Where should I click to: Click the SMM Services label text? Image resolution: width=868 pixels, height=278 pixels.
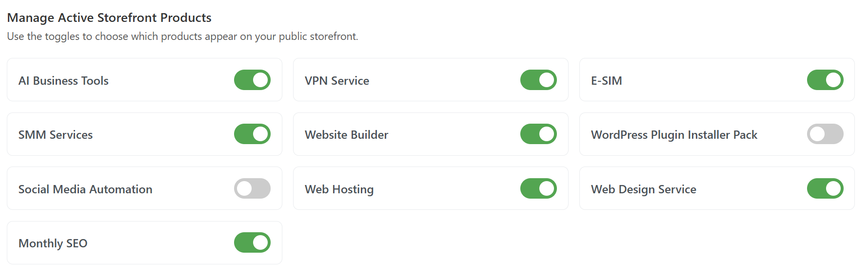(x=56, y=135)
